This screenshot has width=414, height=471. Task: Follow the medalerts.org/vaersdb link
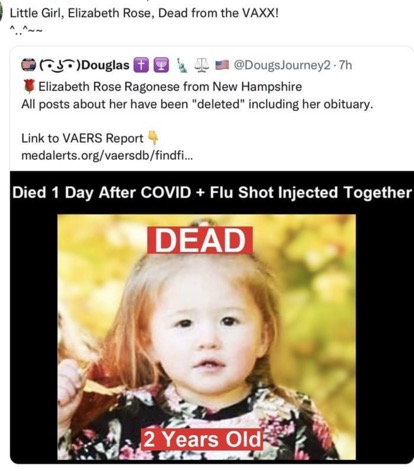[107, 155]
